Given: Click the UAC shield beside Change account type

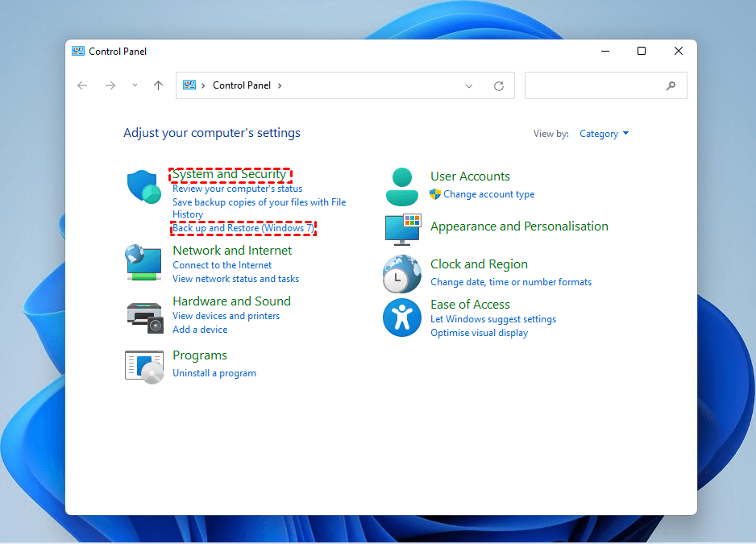Looking at the screenshot, I should coord(435,194).
